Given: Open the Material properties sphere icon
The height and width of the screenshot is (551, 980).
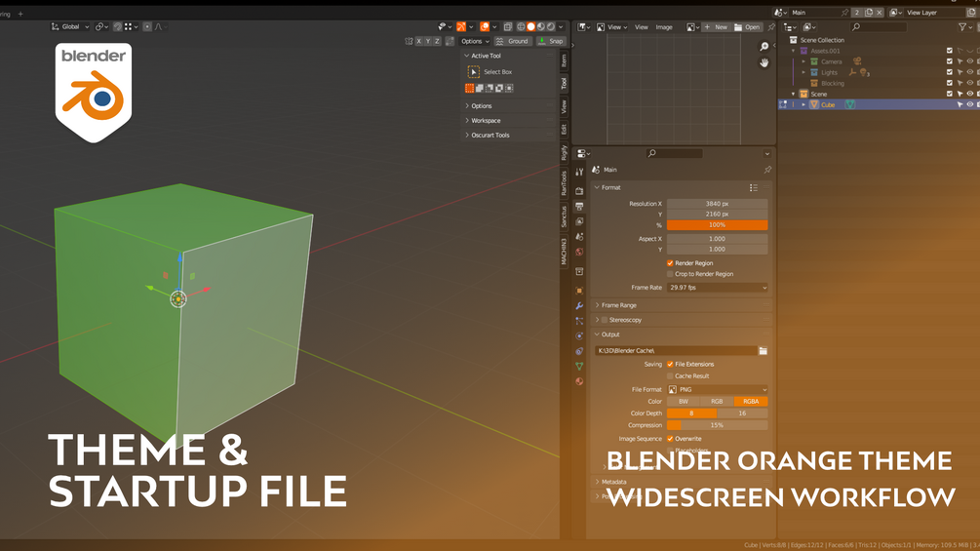Looking at the screenshot, I should pos(579,381).
